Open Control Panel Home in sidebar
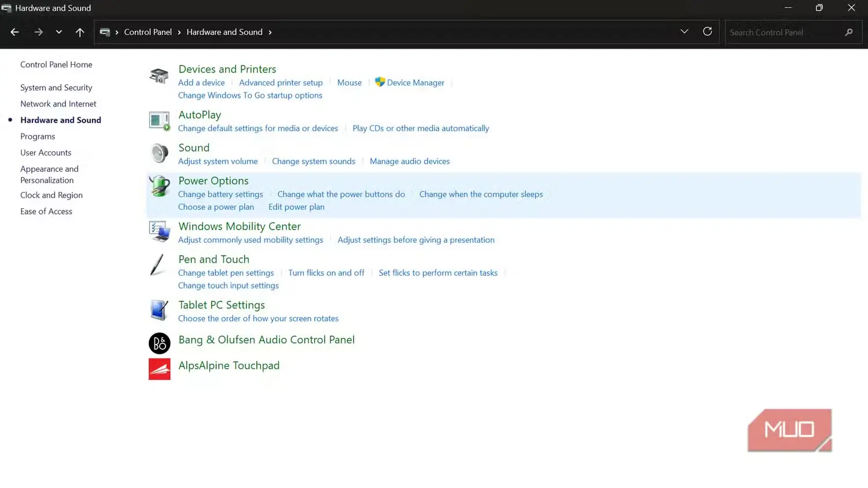Image resolution: width=868 pixels, height=488 pixels. (56, 65)
